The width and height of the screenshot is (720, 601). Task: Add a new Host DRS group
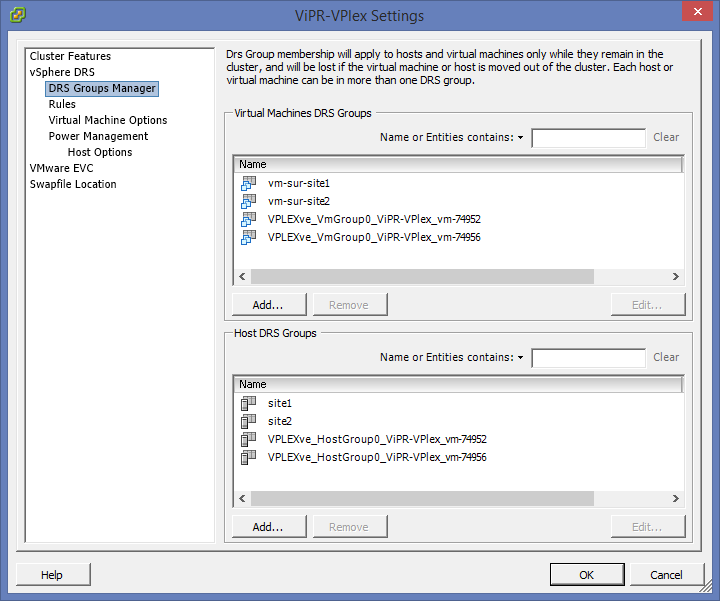(x=268, y=527)
